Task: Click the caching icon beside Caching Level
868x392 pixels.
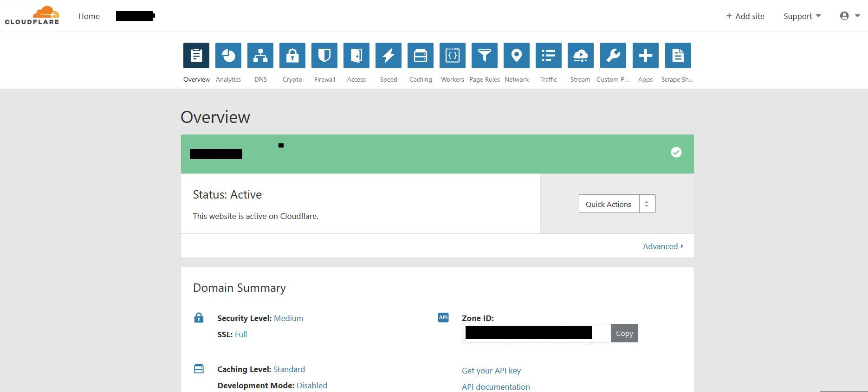Action: 199,369
